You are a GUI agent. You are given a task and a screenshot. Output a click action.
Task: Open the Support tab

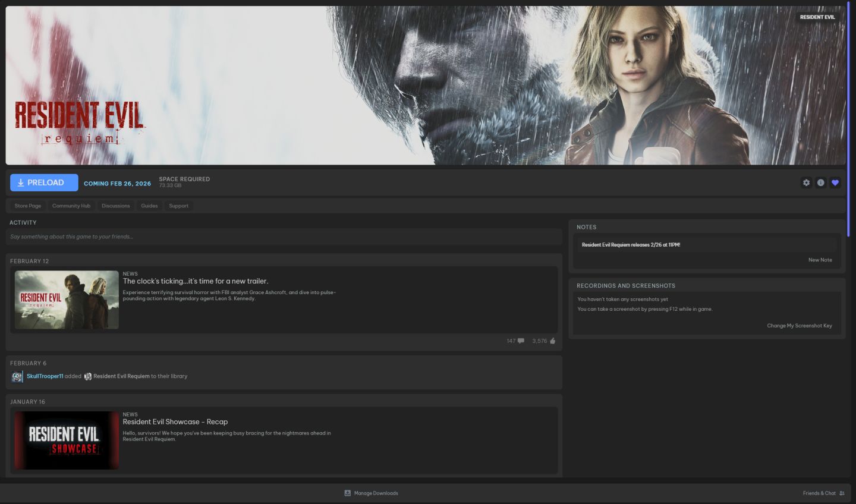point(178,206)
